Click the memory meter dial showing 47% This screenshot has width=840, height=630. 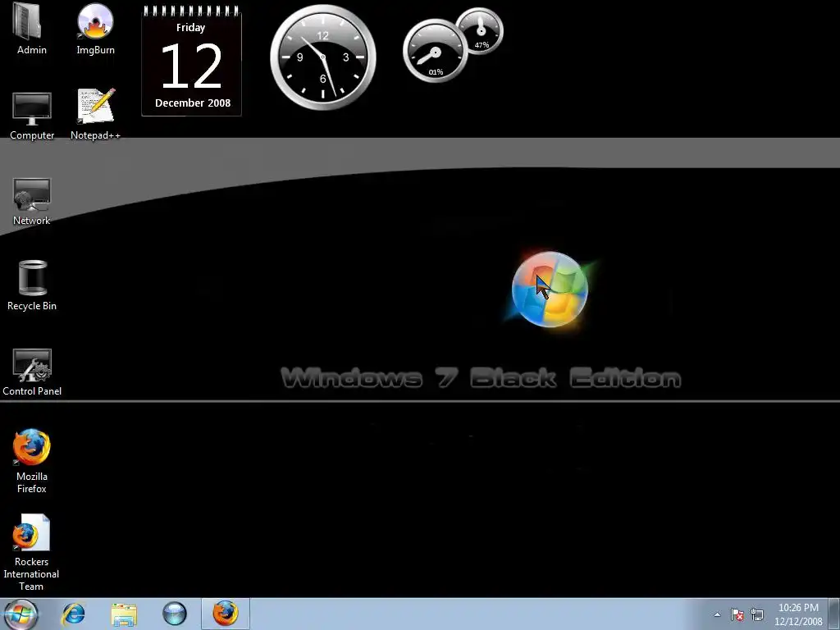(x=481, y=31)
